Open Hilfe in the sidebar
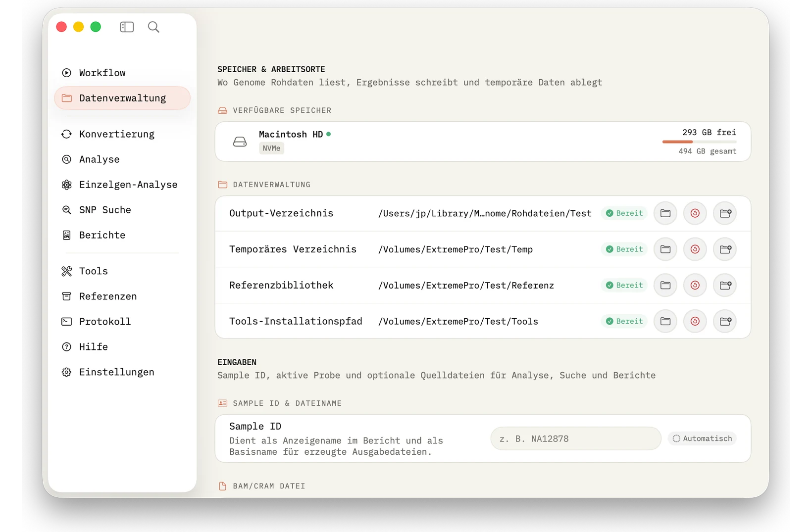812x532 pixels. coord(122,347)
